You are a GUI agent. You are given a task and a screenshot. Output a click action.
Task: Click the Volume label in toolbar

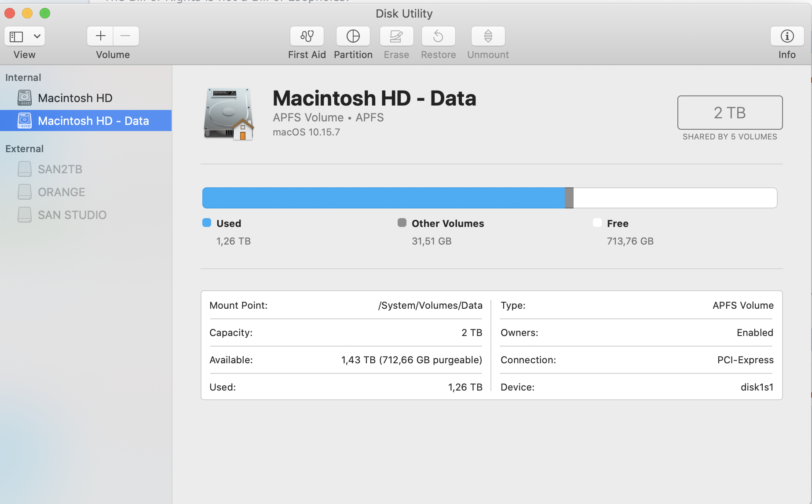tap(113, 55)
